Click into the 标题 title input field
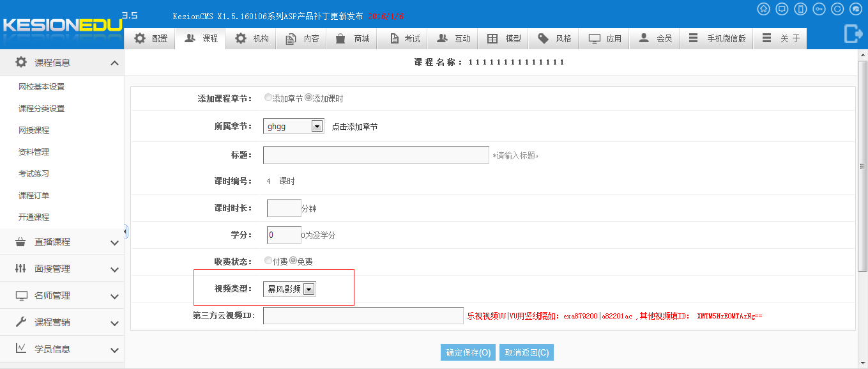Image resolution: width=868 pixels, height=369 pixels. tap(376, 155)
